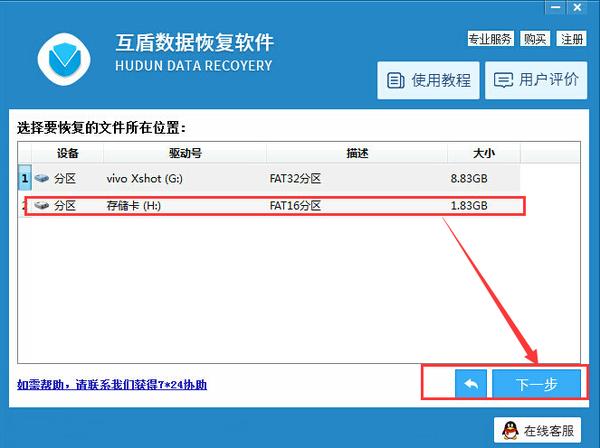Click the FAT32分区 description cell
600x448 pixels.
point(295,178)
